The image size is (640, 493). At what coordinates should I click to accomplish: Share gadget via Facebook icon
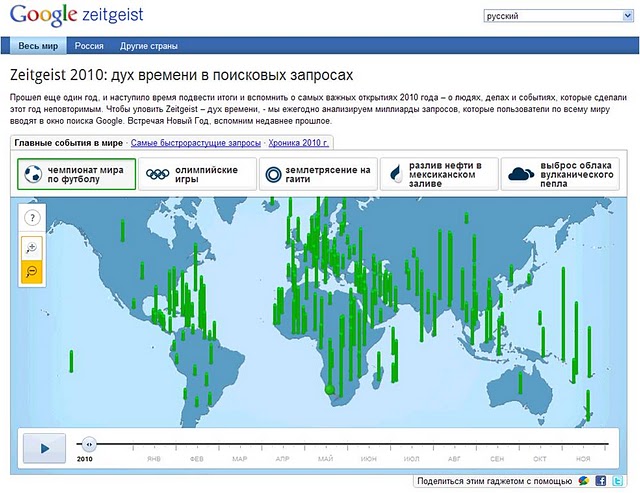pos(601,481)
